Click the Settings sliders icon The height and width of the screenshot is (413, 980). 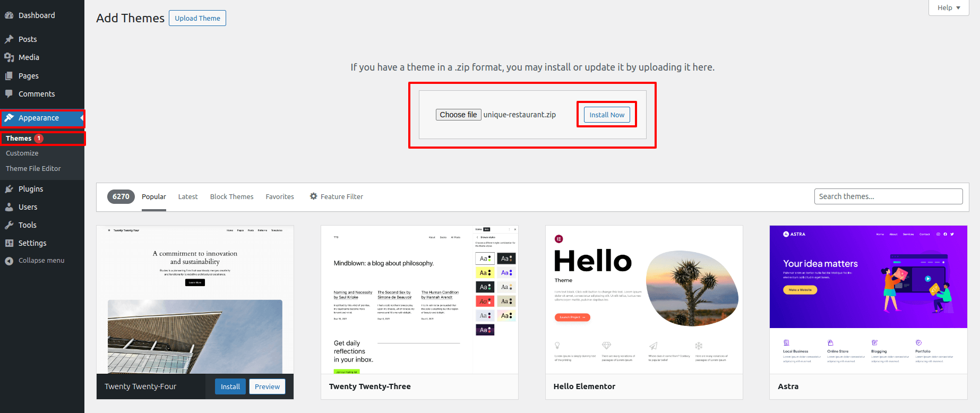click(9, 243)
